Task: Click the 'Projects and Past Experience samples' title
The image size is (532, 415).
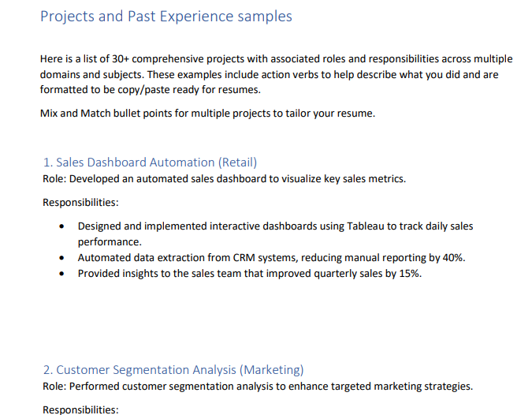Action: (166, 16)
